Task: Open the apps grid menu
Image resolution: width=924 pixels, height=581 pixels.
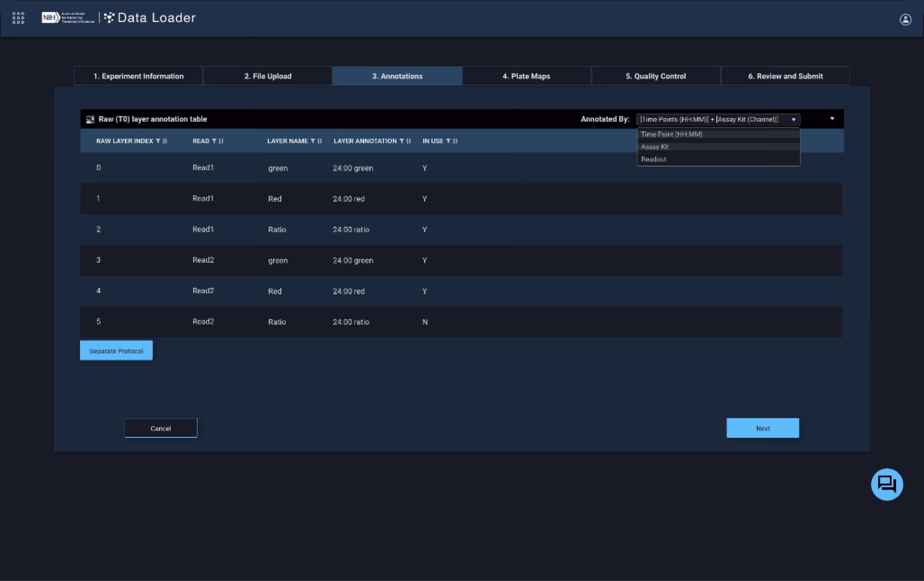Action: tap(18, 18)
